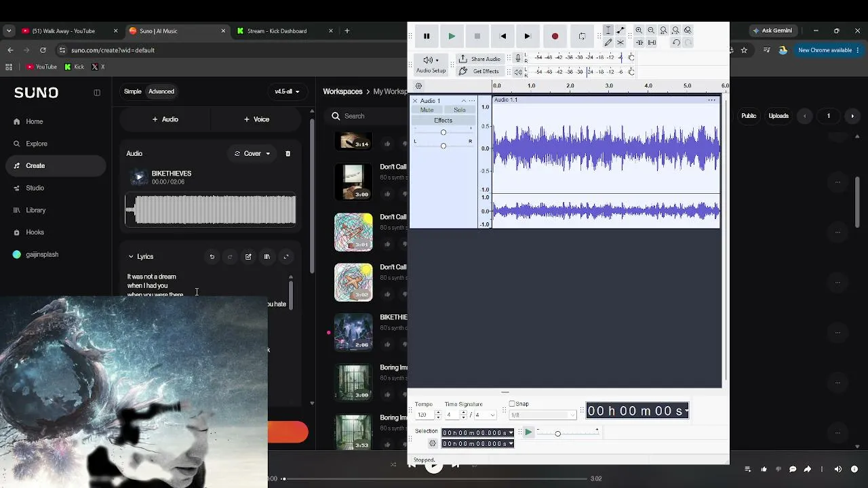The height and width of the screenshot is (488, 868).
Task: Click Trim audio outside selection icon
Action: coord(639,43)
